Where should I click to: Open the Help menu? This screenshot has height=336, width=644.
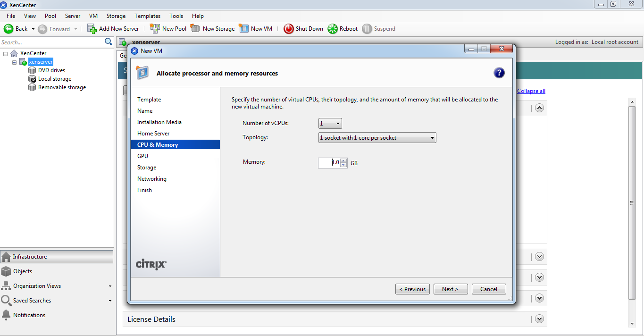(198, 16)
